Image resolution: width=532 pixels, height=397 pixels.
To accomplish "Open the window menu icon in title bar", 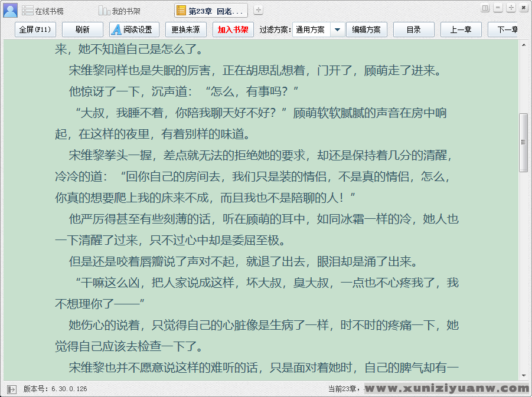I will (x=485, y=8).
